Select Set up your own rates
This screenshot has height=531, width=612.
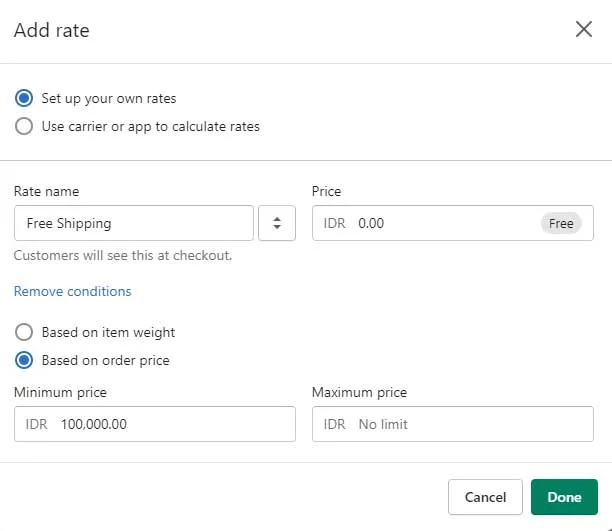click(24, 98)
